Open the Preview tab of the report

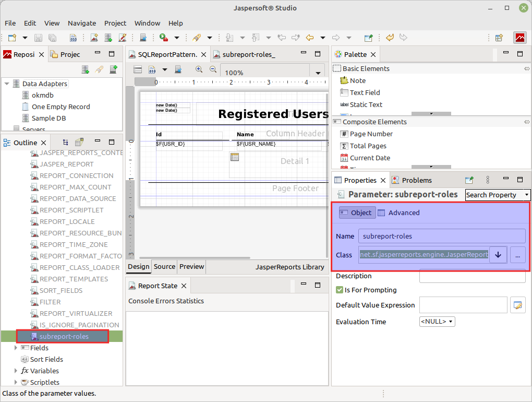[191, 267]
